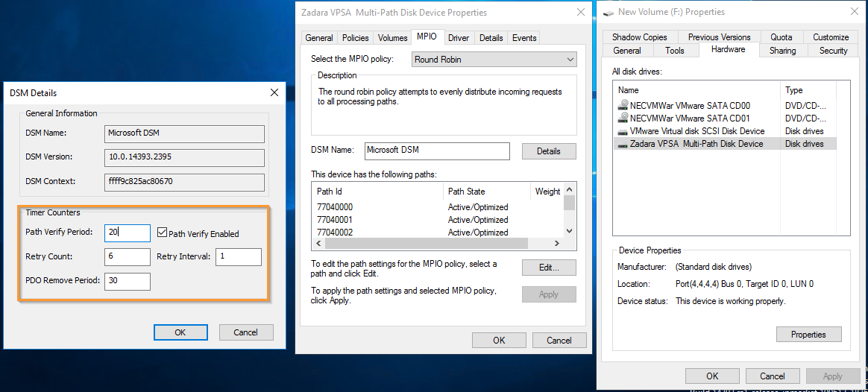Click the Path State column header

click(x=487, y=192)
